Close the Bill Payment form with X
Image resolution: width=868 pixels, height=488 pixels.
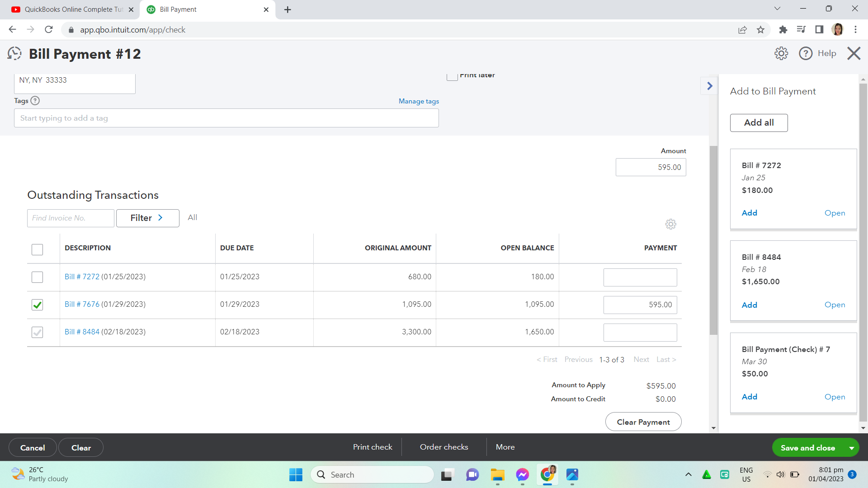click(854, 53)
